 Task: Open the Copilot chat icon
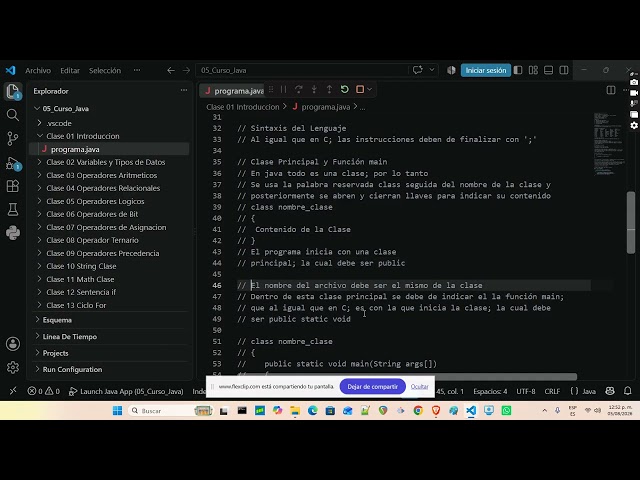click(x=418, y=70)
